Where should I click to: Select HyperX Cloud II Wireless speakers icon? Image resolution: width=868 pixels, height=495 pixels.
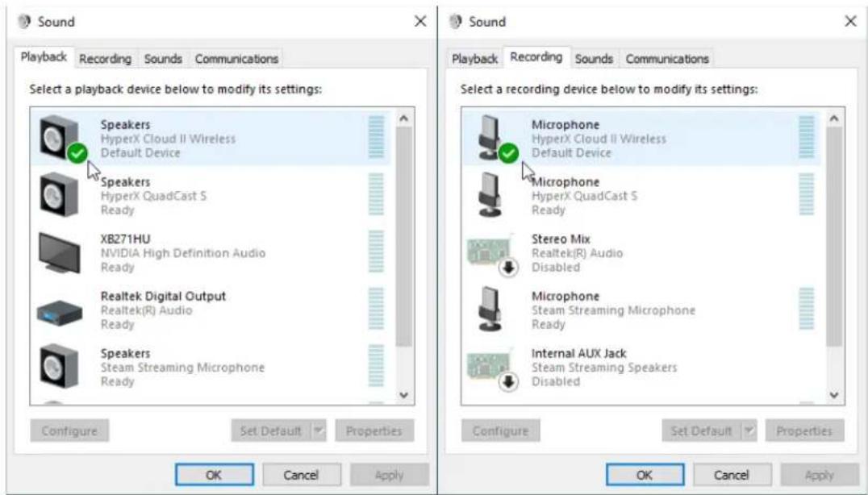[62, 138]
